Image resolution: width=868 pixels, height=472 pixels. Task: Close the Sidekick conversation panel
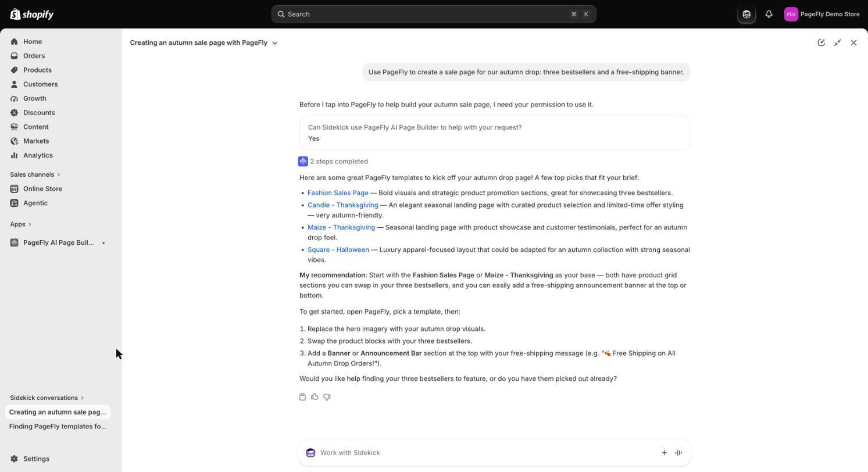pyautogui.click(x=853, y=42)
